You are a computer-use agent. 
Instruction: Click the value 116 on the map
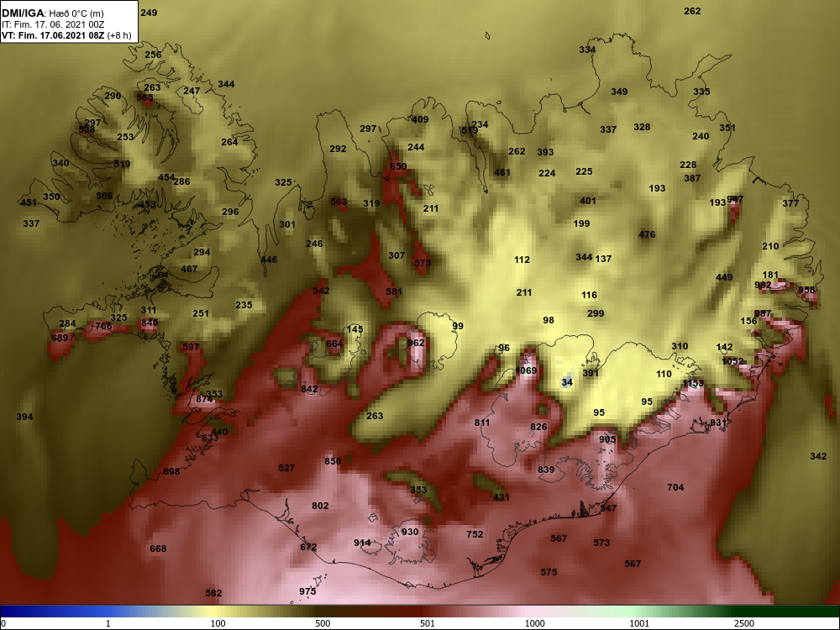[x=589, y=295]
